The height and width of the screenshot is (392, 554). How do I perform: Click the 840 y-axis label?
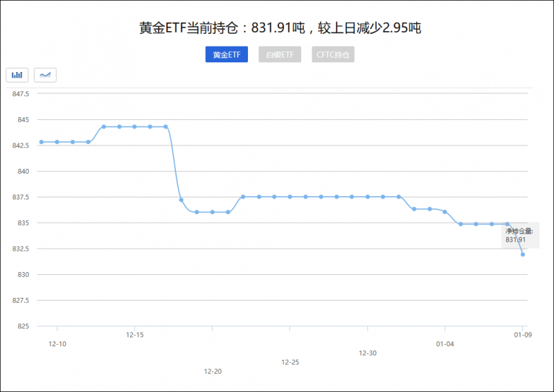(x=24, y=171)
